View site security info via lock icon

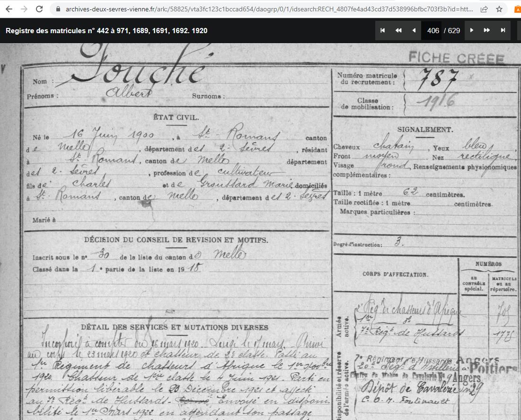tap(59, 9)
